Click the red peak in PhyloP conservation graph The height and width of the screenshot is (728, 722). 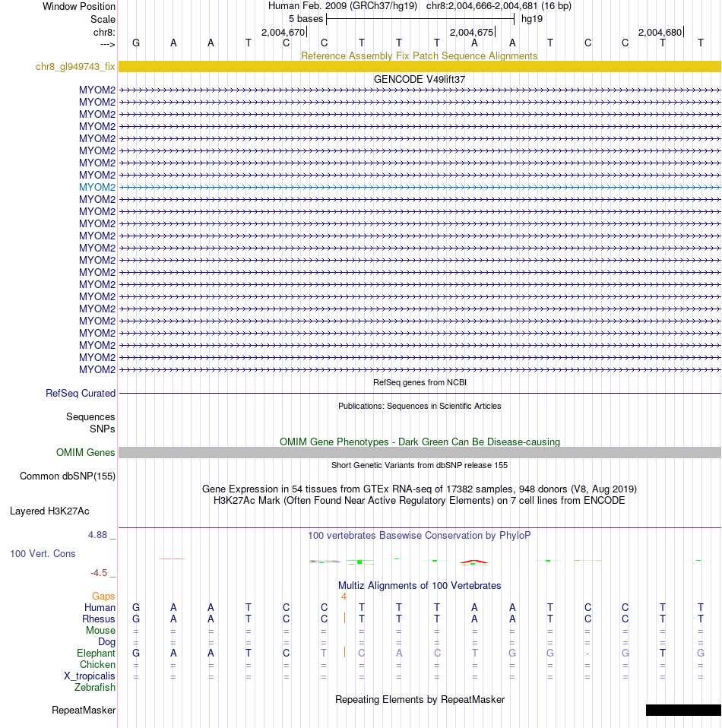pos(474,562)
